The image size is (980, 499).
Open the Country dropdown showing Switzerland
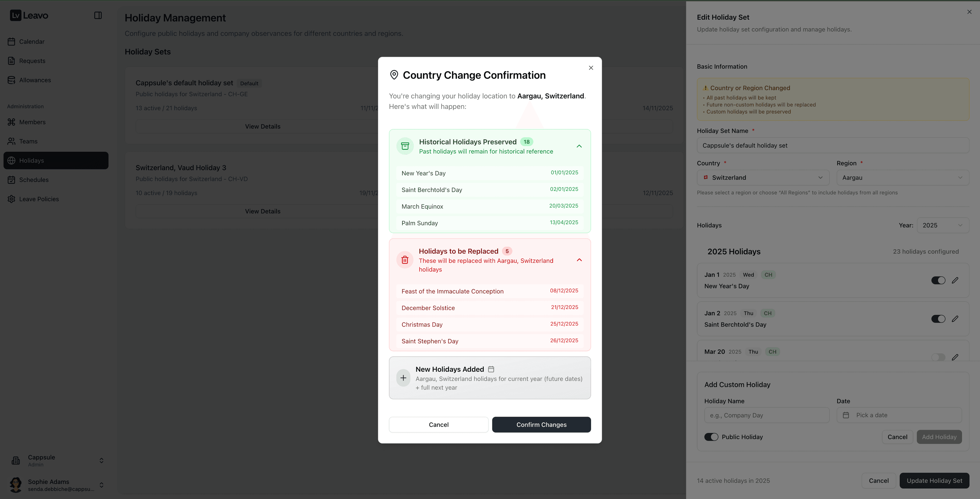pyautogui.click(x=763, y=178)
